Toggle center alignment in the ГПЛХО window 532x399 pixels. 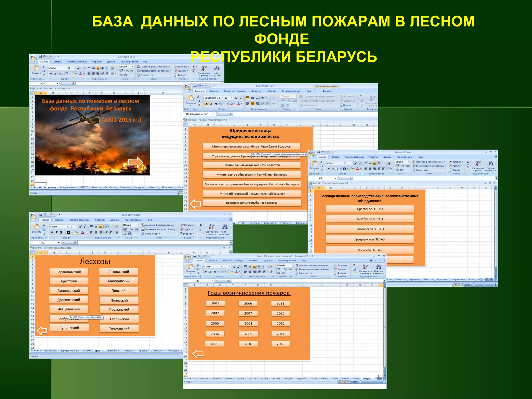(370, 169)
